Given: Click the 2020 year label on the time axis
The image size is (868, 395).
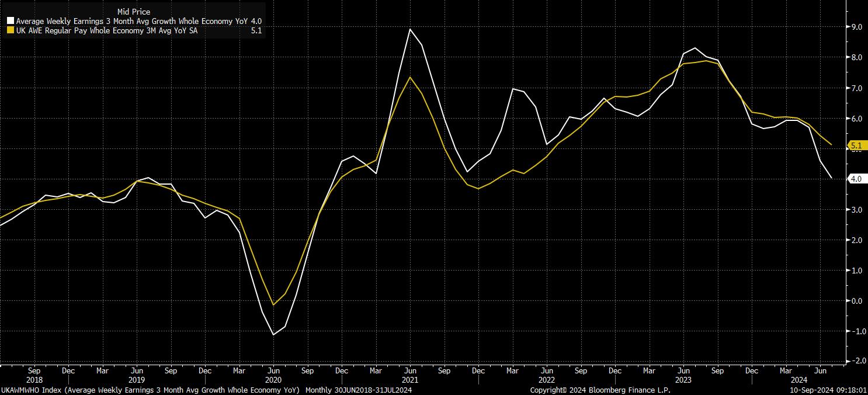Looking at the screenshot, I should point(274,380).
